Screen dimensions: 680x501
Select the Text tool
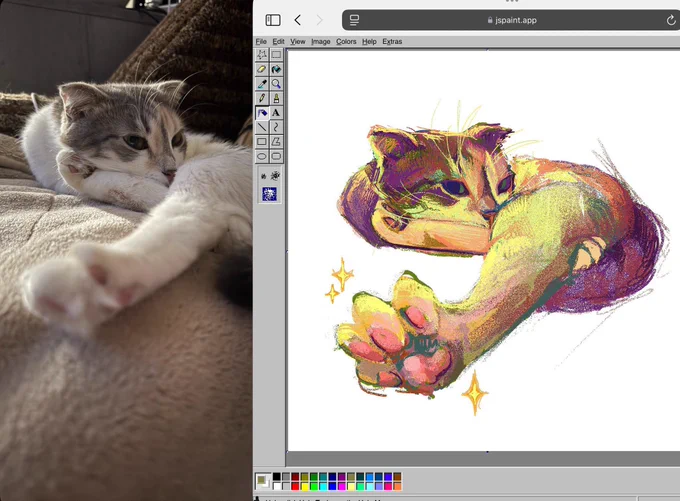tap(276, 113)
